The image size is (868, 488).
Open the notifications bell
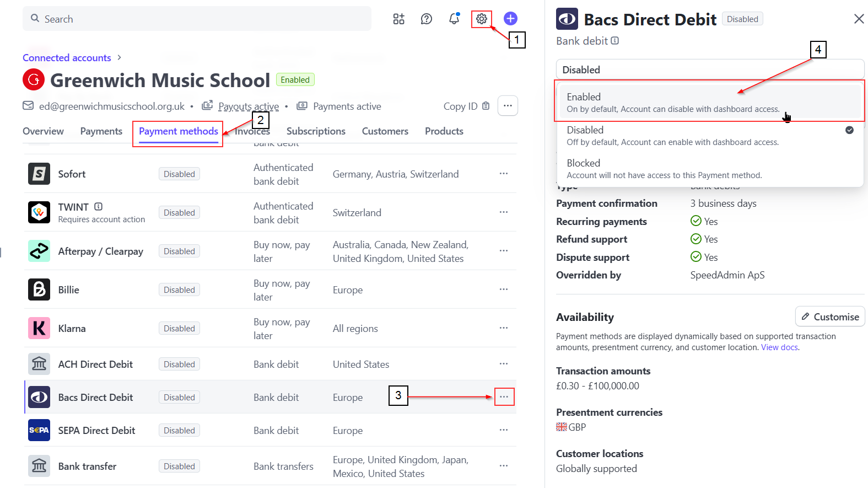pyautogui.click(x=454, y=19)
